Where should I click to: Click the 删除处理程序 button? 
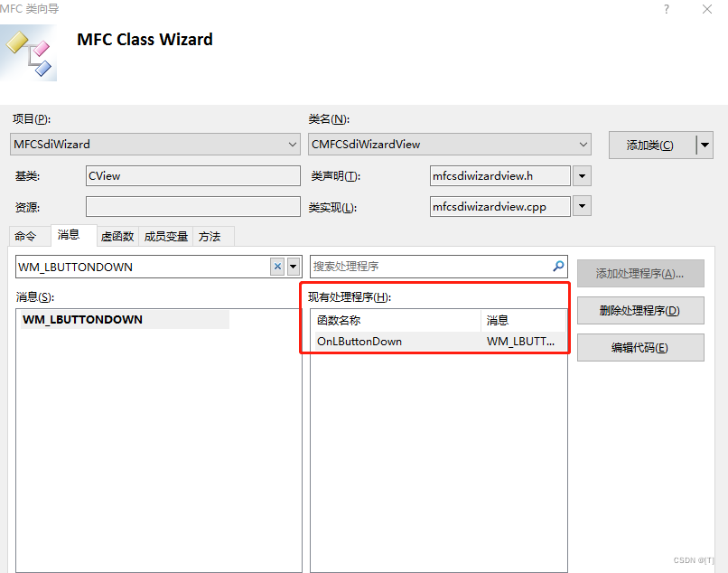(x=639, y=310)
